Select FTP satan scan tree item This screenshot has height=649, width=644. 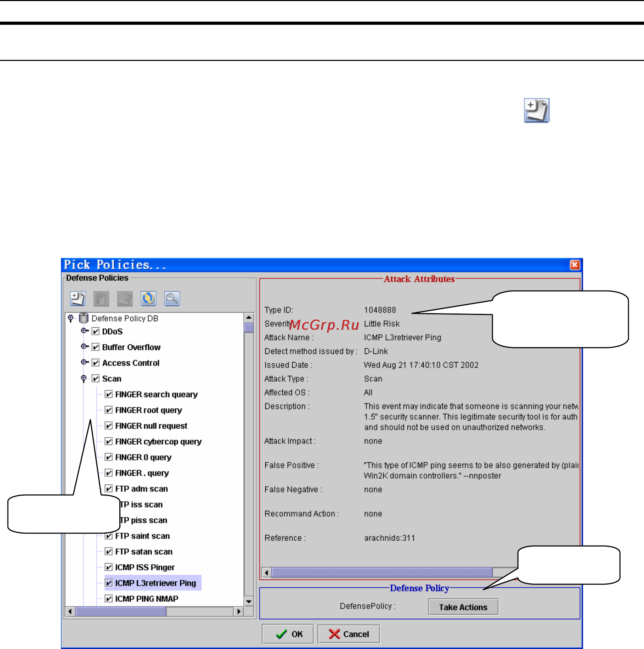(144, 552)
